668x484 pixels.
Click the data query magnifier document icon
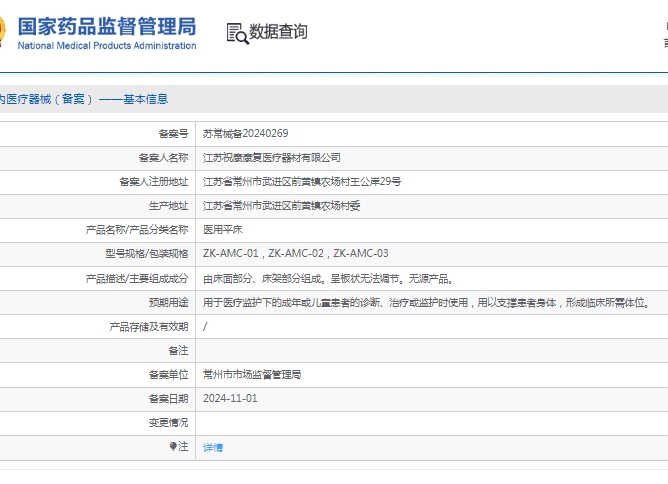pos(237,33)
